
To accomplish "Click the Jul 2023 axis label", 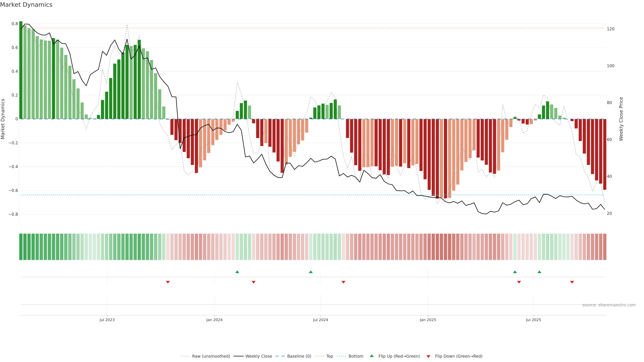I will pyautogui.click(x=107, y=320).
